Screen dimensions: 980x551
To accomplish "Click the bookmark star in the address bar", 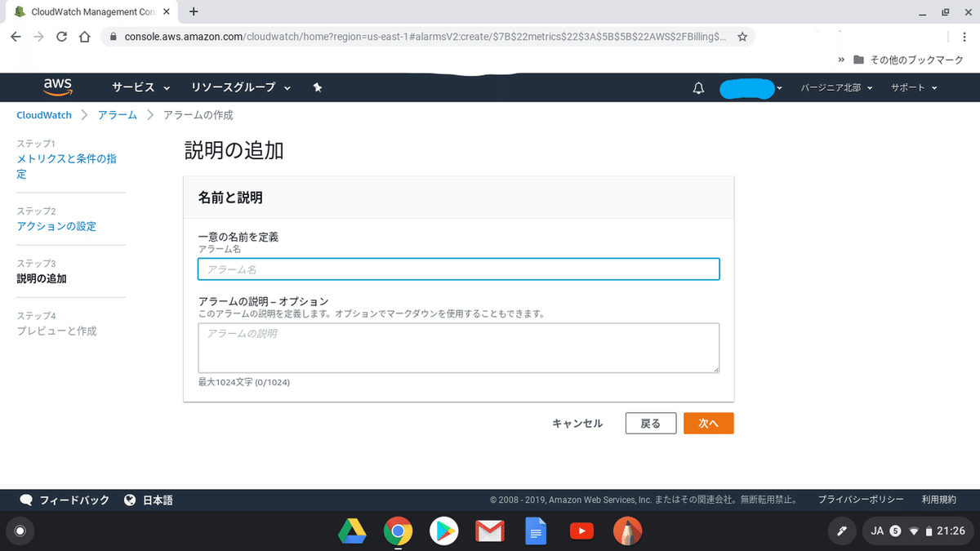I will [x=743, y=36].
